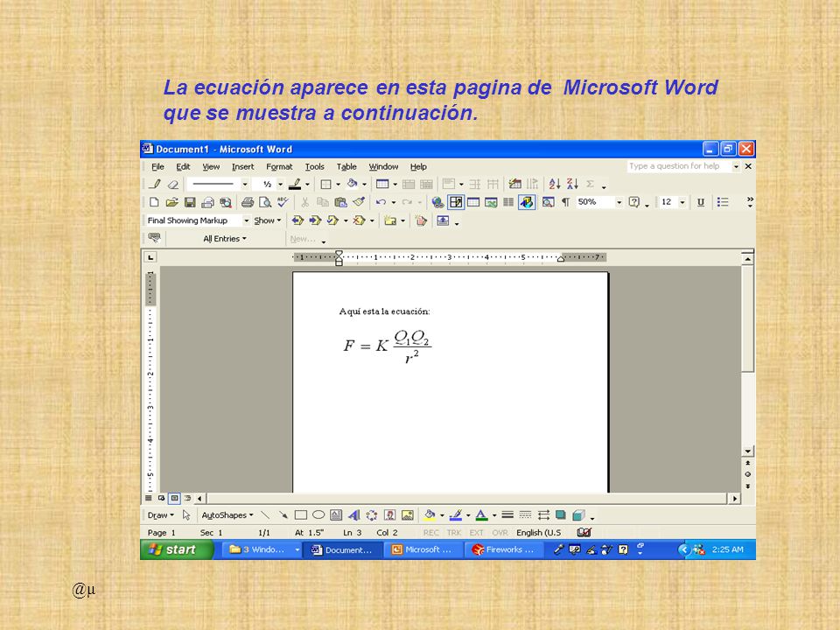The height and width of the screenshot is (630, 840).
Task: Click the Sort Ascending icon
Action: click(555, 185)
